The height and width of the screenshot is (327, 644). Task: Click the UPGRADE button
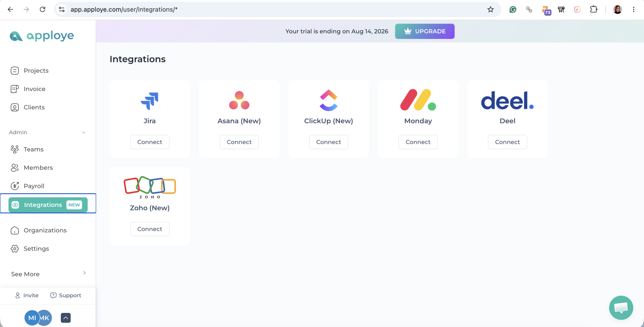tap(425, 31)
